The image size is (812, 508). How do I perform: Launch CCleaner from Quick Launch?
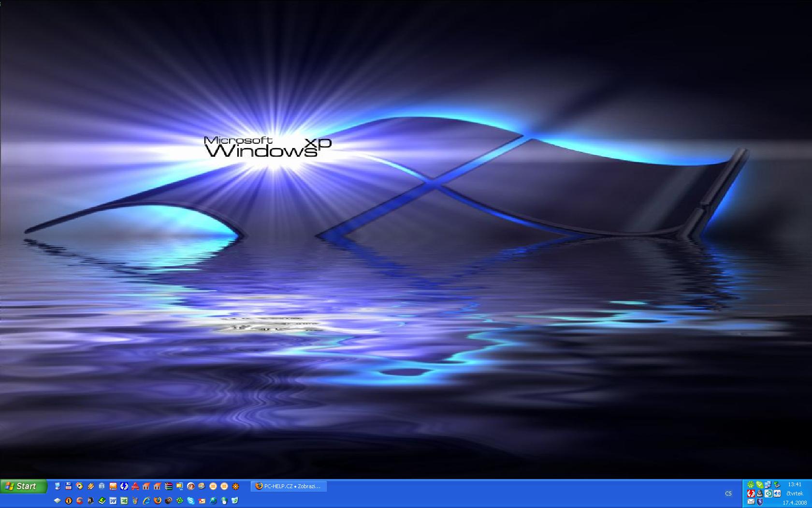click(80, 501)
